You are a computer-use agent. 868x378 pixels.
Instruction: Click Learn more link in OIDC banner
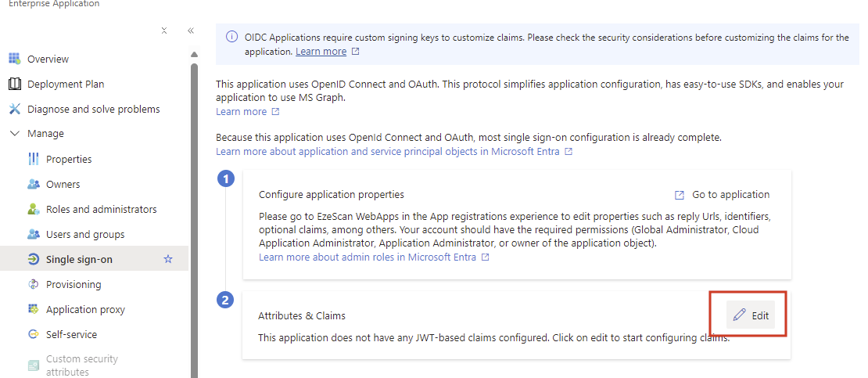click(321, 51)
